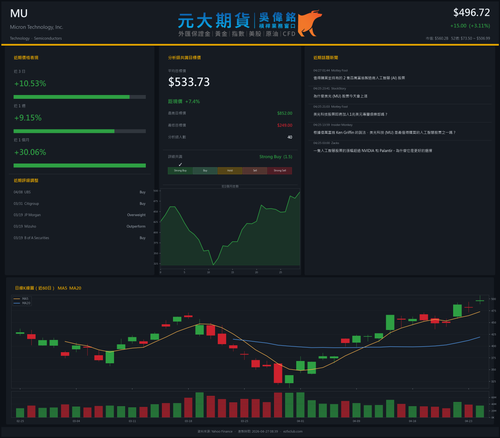Click the B of A Securities rating row
Screen dimensions: 500x438
click(80, 238)
